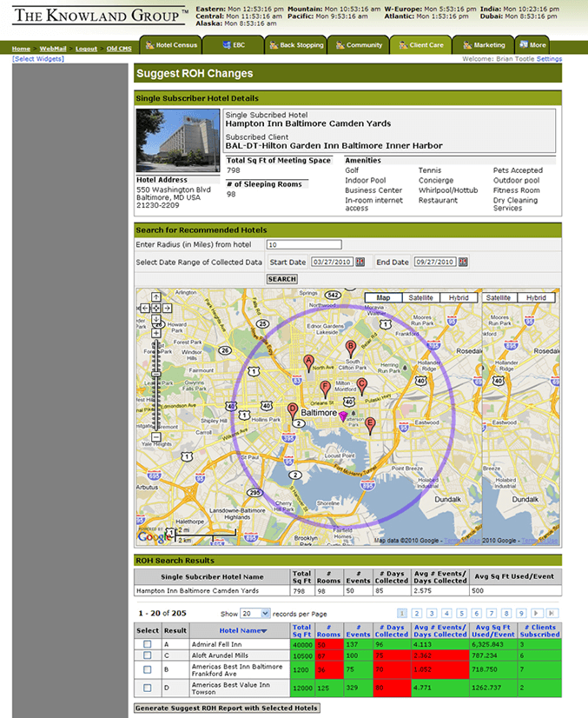Go to results page 5
Viewport: 588px width, 718px height.
click(462, 613)
